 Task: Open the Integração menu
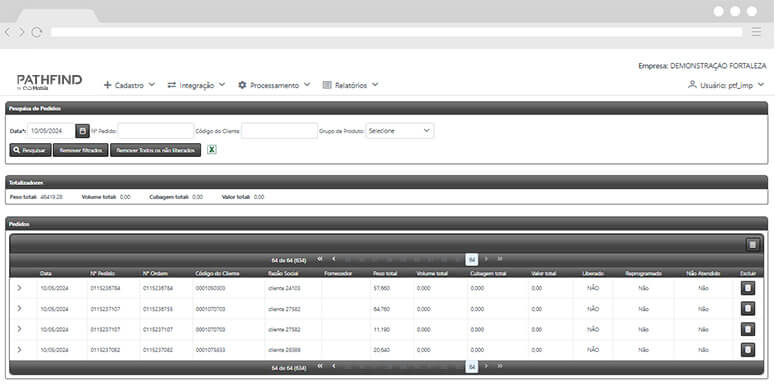196,85
